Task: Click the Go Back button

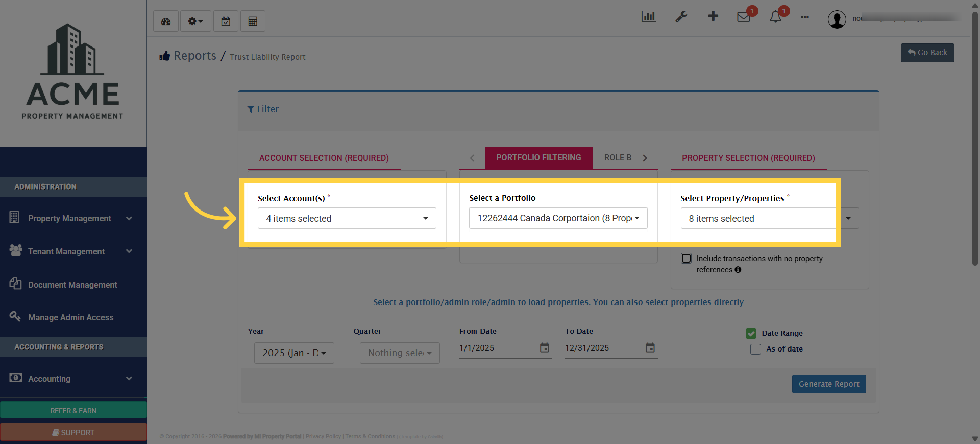Action: tap(927, 53)
